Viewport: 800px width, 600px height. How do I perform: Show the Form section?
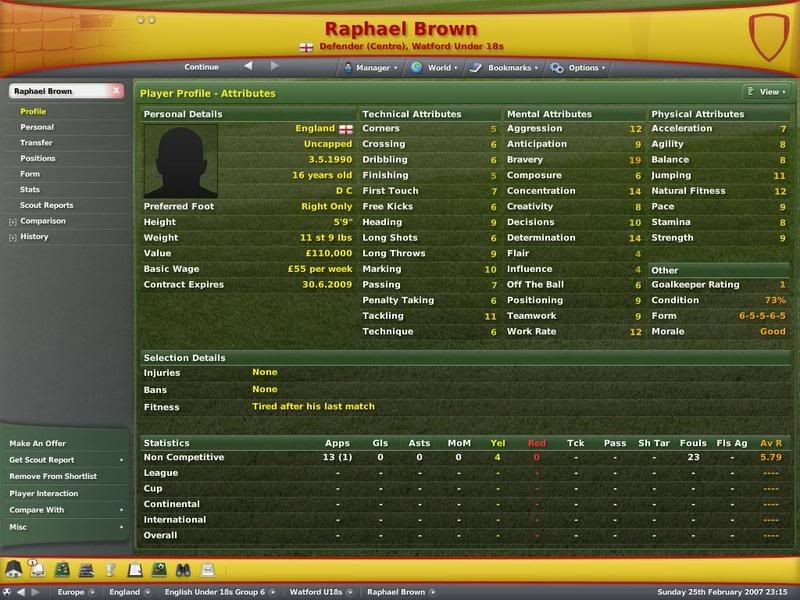[x=30, y=174]
